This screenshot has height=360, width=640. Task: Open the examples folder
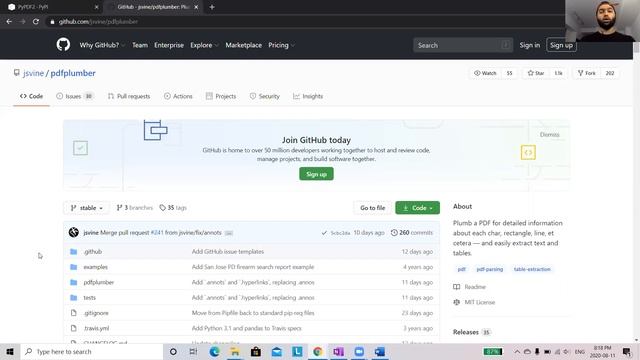pos(96,267)
